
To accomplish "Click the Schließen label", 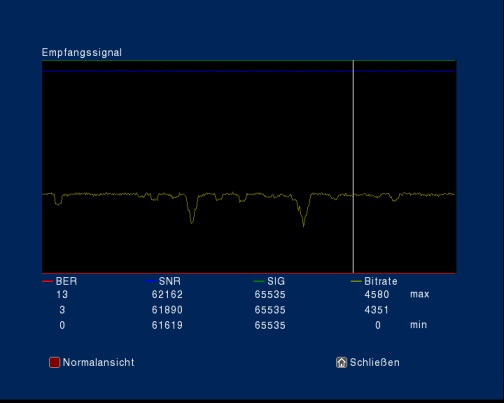I will pos(374,362).
